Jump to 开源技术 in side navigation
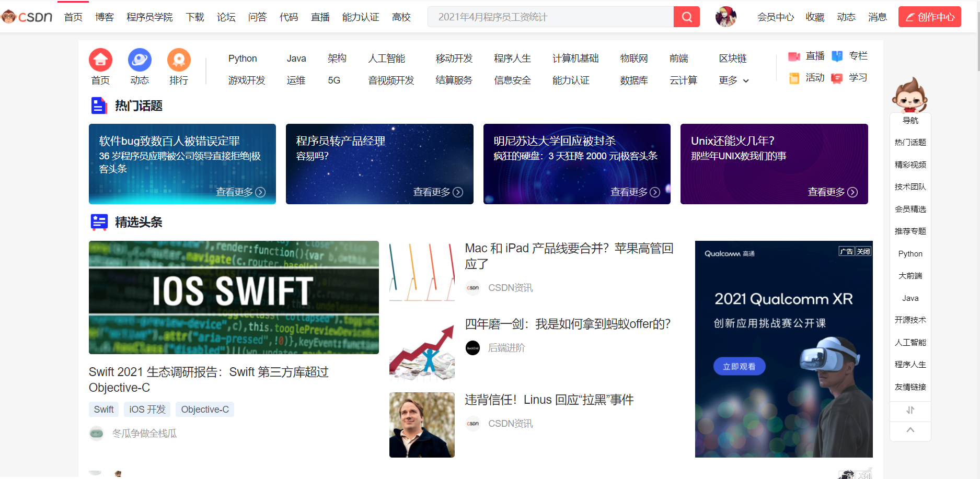Image resolution: width=980 pixels, height=479 pixels. tap(910, 320)
